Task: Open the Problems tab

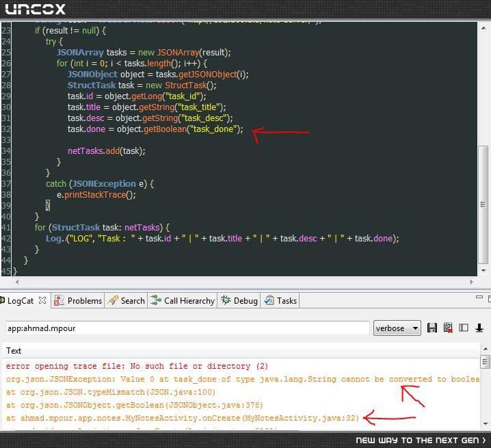Action: point(78,301)
